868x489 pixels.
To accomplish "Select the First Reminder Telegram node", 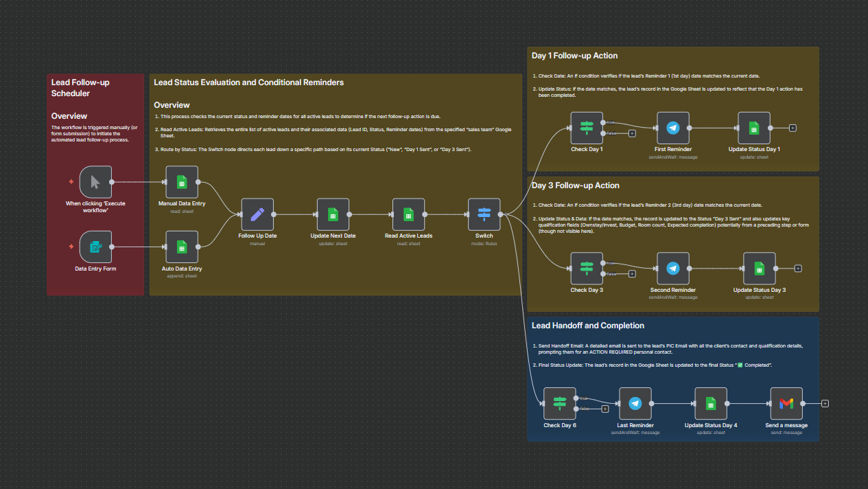I will (x=672, y=128).
